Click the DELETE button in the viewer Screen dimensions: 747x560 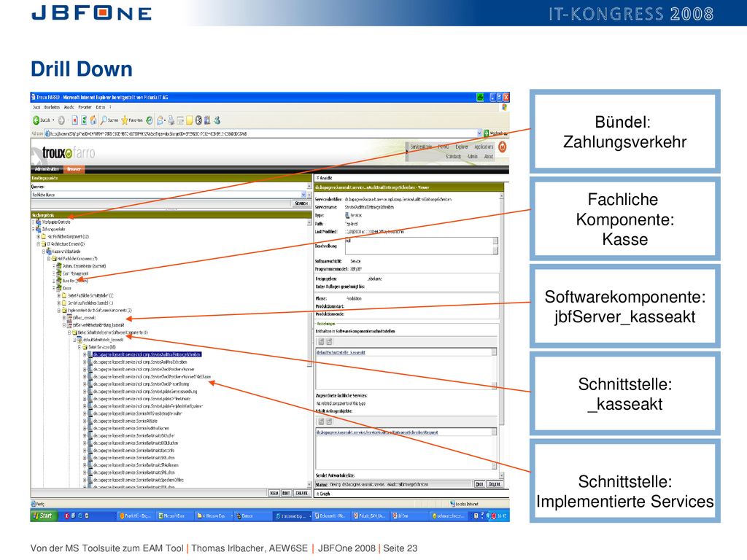(494, 484)
